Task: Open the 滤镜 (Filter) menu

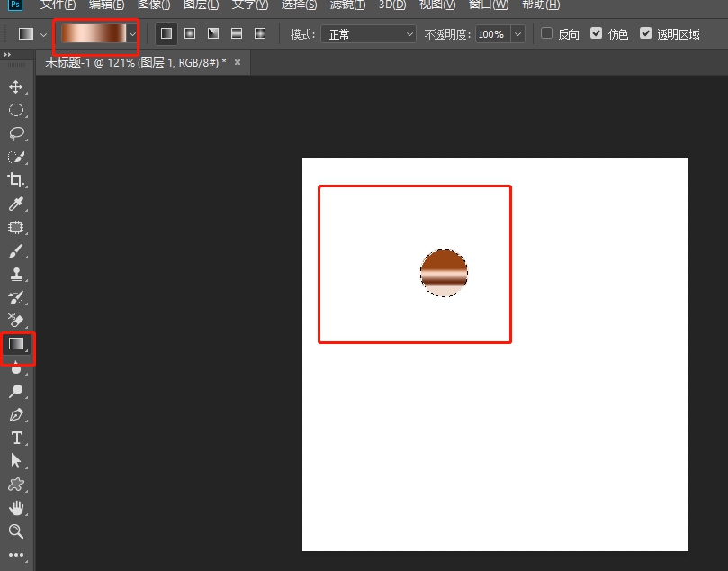Action: coord(346,5)
